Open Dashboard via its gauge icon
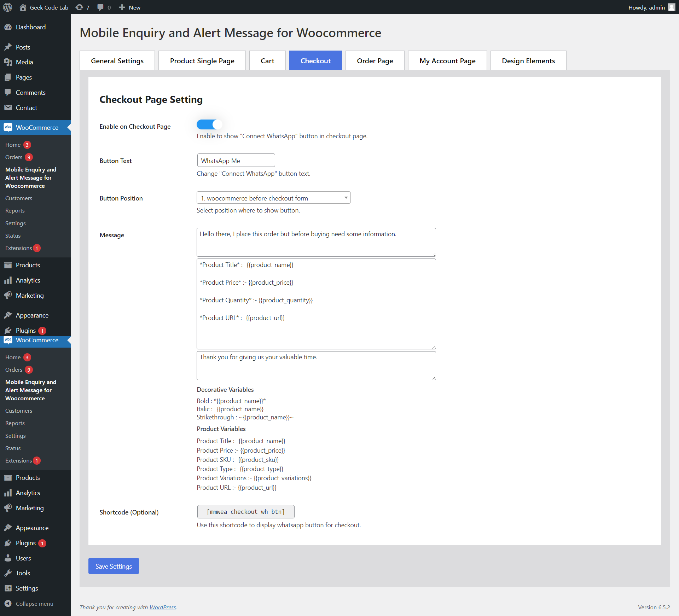 point(8,27)
